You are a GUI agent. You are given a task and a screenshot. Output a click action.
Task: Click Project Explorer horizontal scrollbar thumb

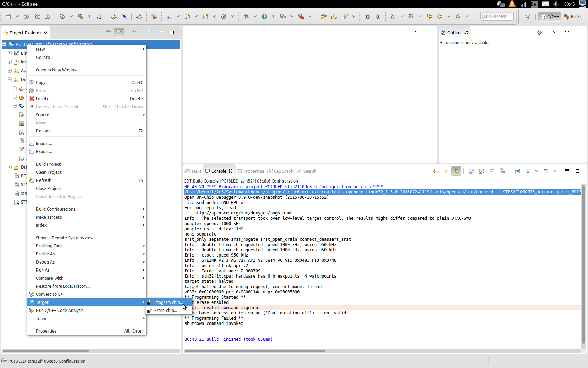coord(46,351)
